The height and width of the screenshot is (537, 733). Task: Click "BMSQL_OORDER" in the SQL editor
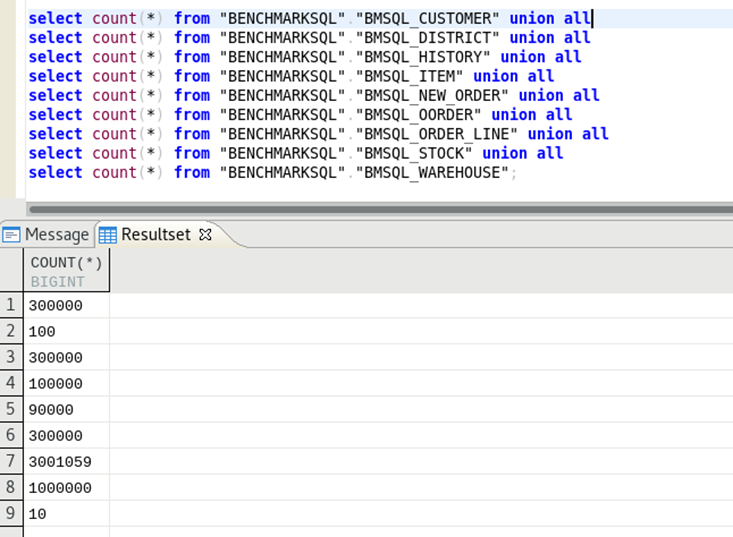click(418, 115)
